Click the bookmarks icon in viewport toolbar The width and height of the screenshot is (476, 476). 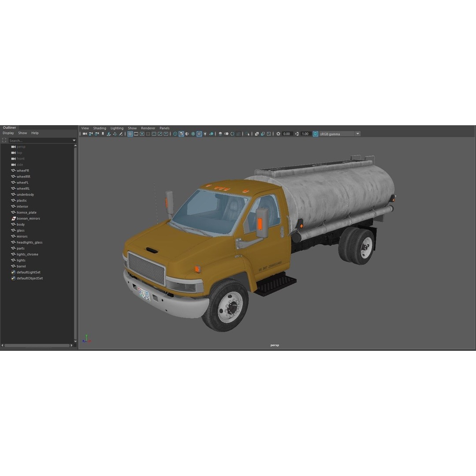(x=103, y=134)
